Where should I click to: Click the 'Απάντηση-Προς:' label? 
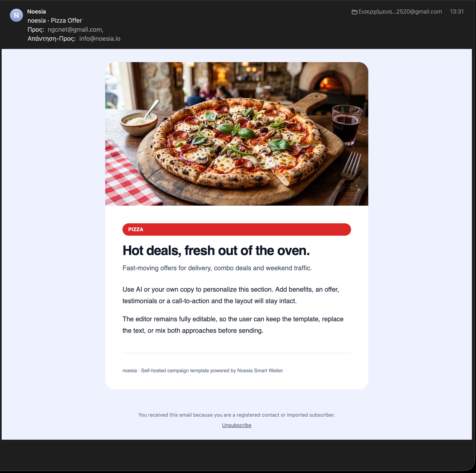(52, 39)
